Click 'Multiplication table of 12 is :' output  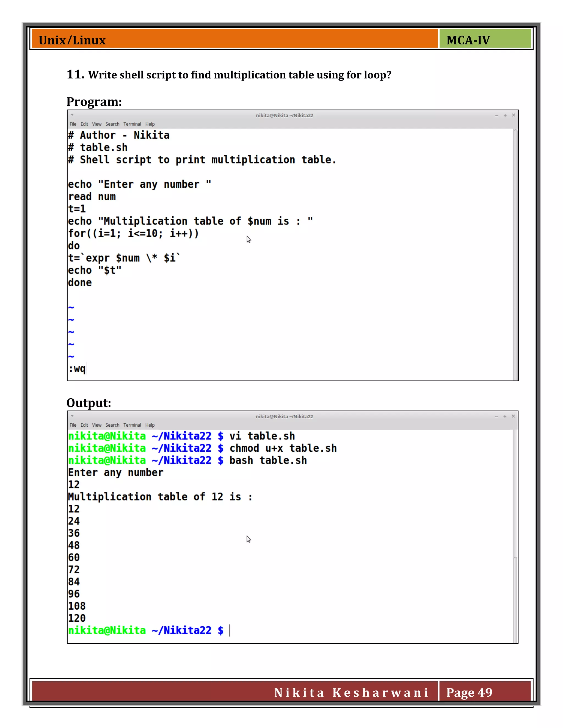coord(160,497)
